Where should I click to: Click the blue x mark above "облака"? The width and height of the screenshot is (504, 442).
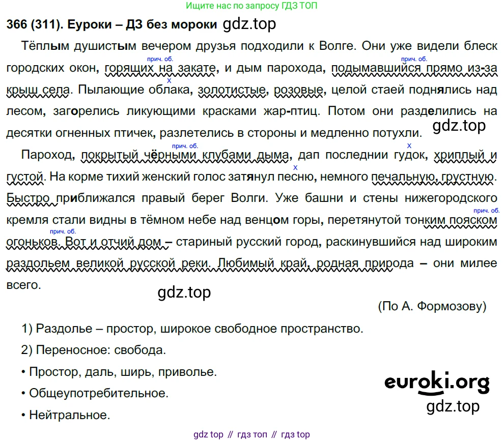click(x=169, y=81)
